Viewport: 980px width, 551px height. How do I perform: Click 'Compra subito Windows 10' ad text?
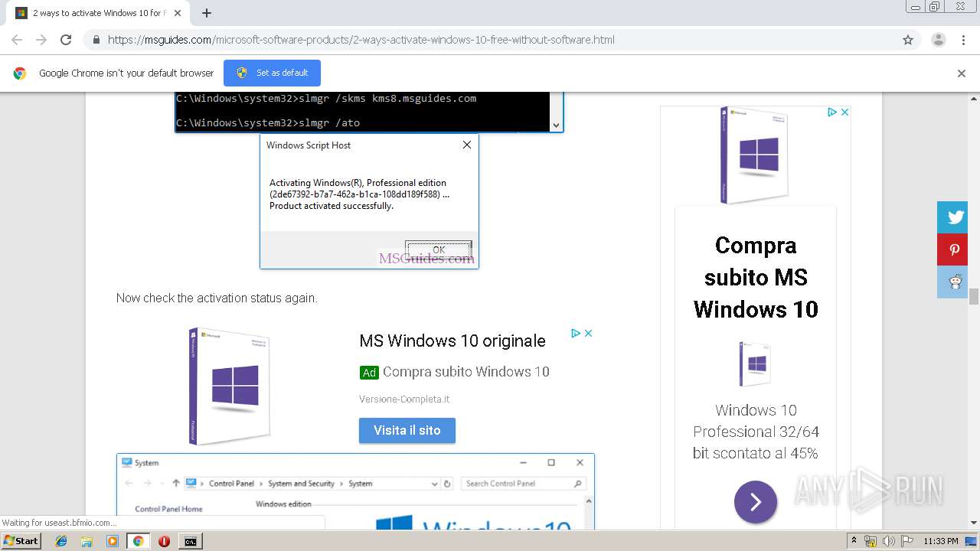[466, 372]
